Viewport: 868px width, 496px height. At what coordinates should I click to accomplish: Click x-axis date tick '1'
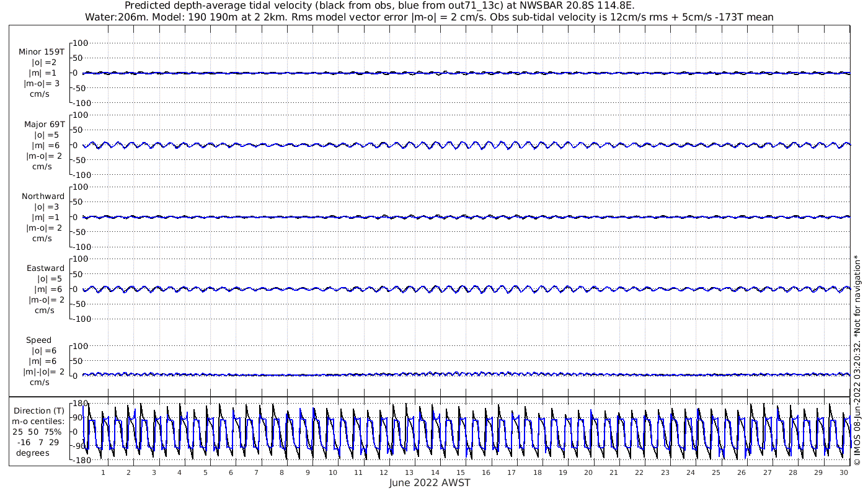pos(103,472)
